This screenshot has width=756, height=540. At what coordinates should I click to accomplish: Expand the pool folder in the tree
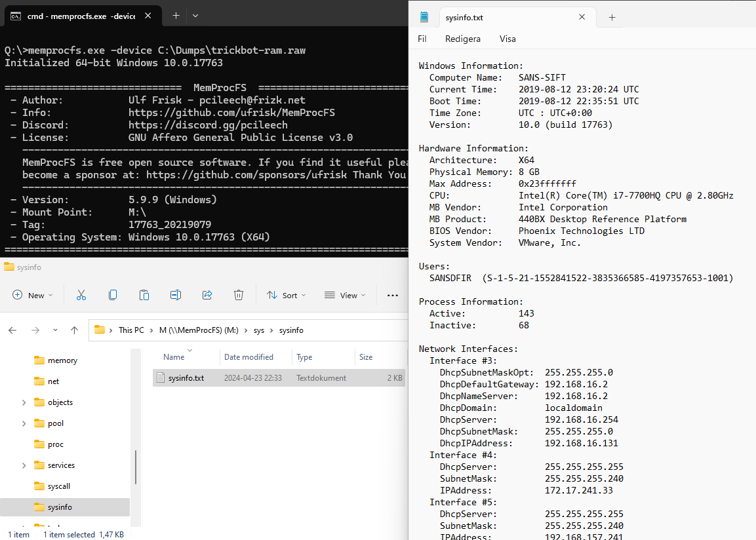coord(24,423)
